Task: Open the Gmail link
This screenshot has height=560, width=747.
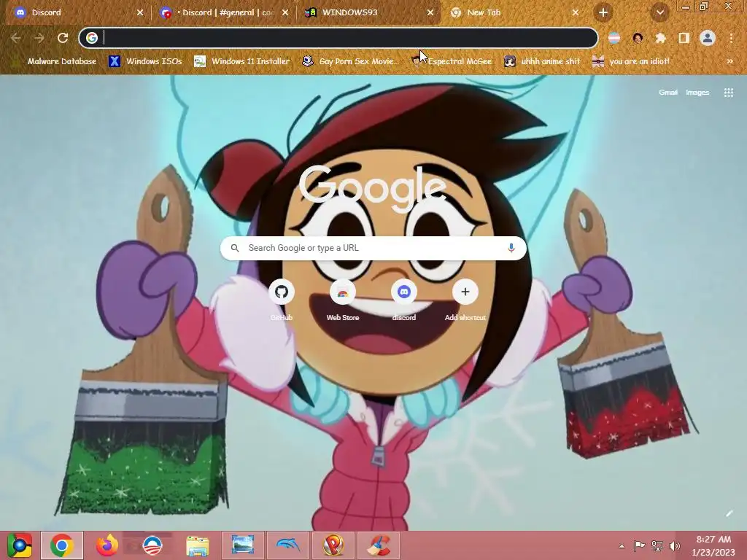Action: pyautogui.click(x=668, y=93)
